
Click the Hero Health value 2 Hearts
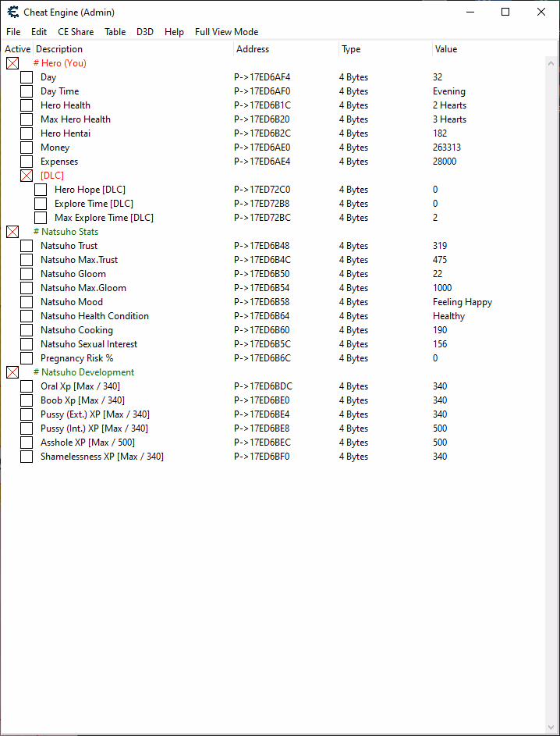450,105
